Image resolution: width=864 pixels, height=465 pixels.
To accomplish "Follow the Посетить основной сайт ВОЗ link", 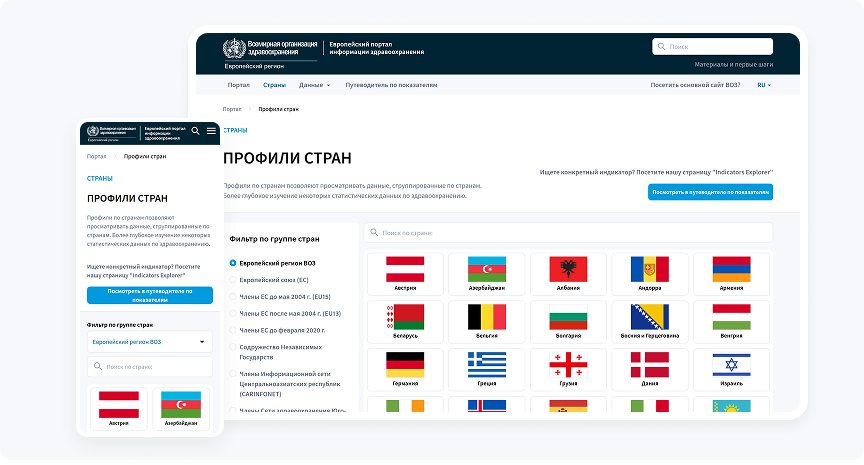I will pos(695,85).
